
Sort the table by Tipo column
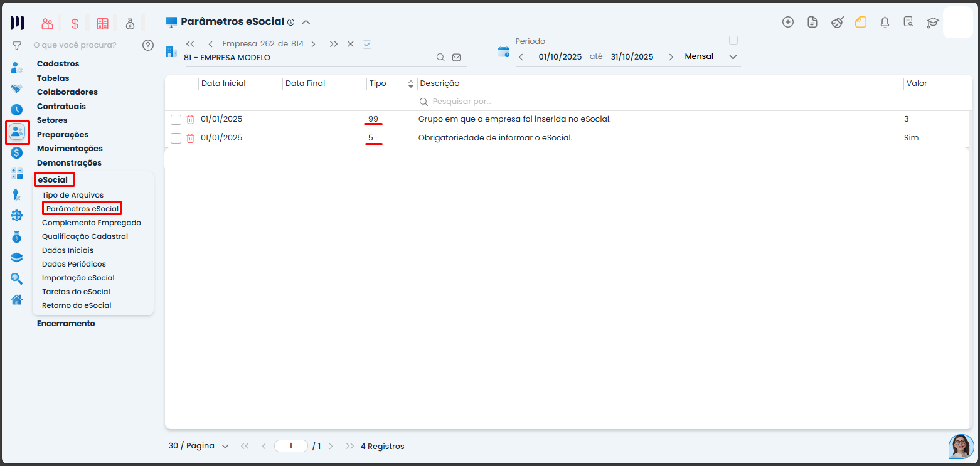(x=411, y=83)
